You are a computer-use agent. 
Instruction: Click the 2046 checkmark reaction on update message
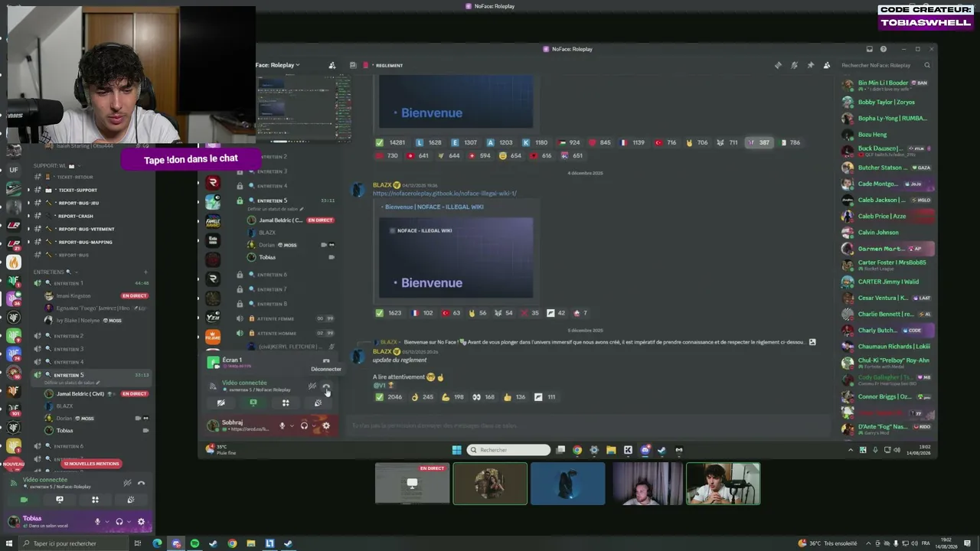click(x=388, y=397)
